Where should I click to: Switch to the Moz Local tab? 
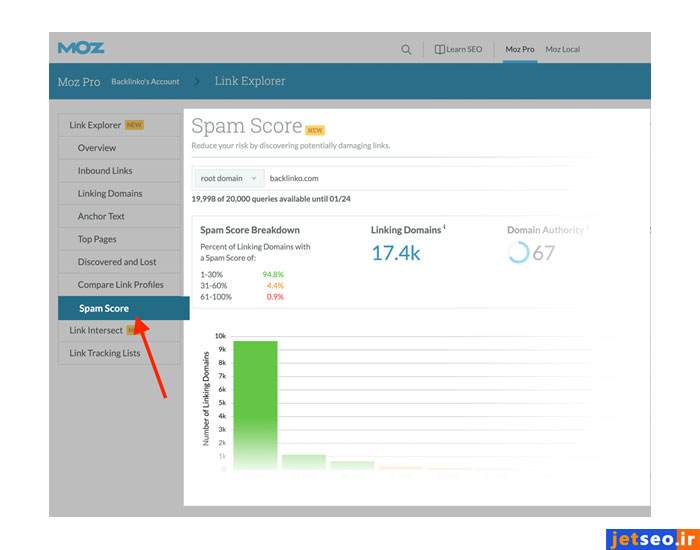(563, 49)
